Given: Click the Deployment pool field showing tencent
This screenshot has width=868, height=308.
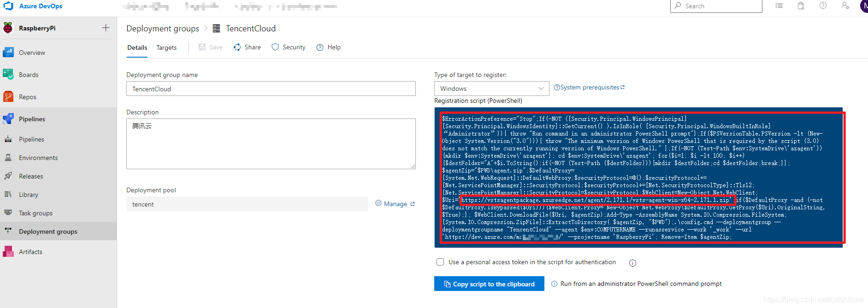Looking at the screenshot, I should (247, 204).
